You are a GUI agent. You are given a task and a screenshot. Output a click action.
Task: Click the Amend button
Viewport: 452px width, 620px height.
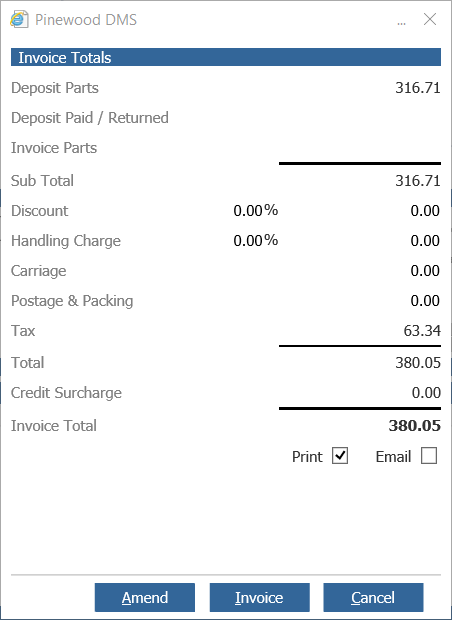(145, 597)
